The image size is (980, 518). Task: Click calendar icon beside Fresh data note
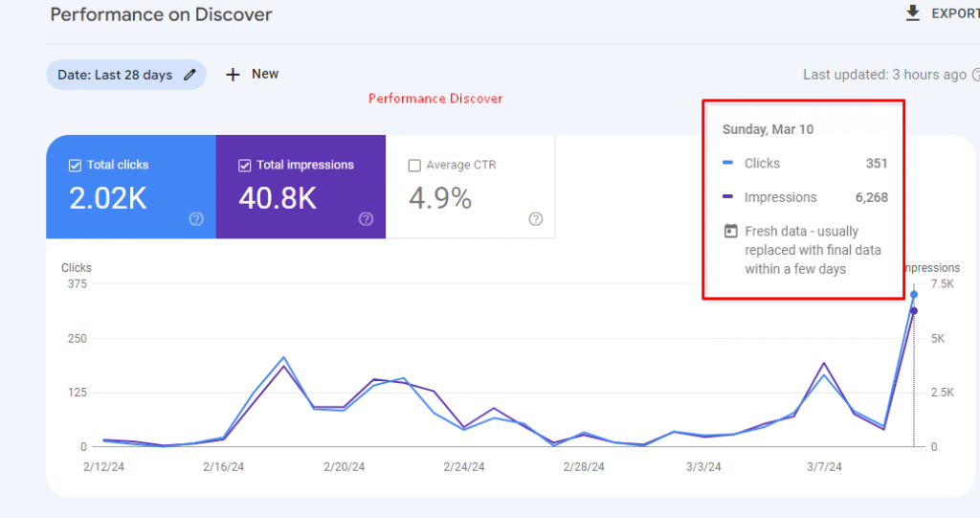coord(731,232)
